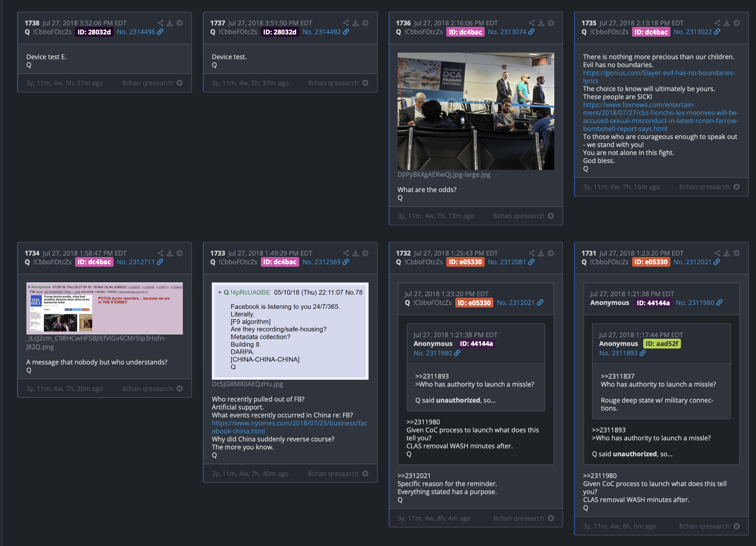
Task: Download post 1738 using its download icon
Action: [170, 23]
